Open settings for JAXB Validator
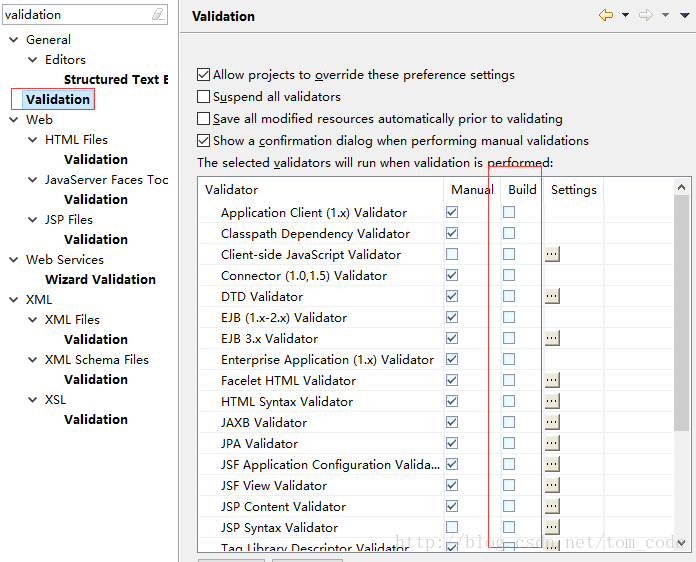 point(552,422)
